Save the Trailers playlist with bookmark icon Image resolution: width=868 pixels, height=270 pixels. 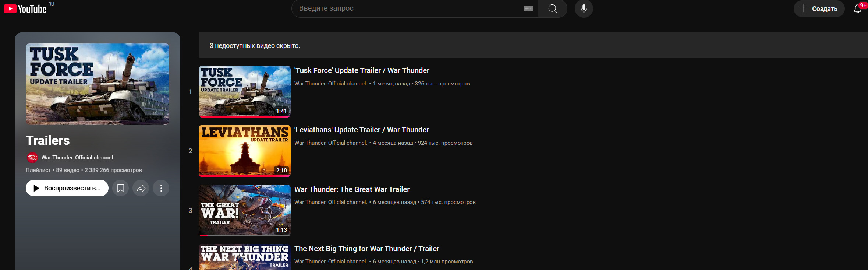(120, 188)
